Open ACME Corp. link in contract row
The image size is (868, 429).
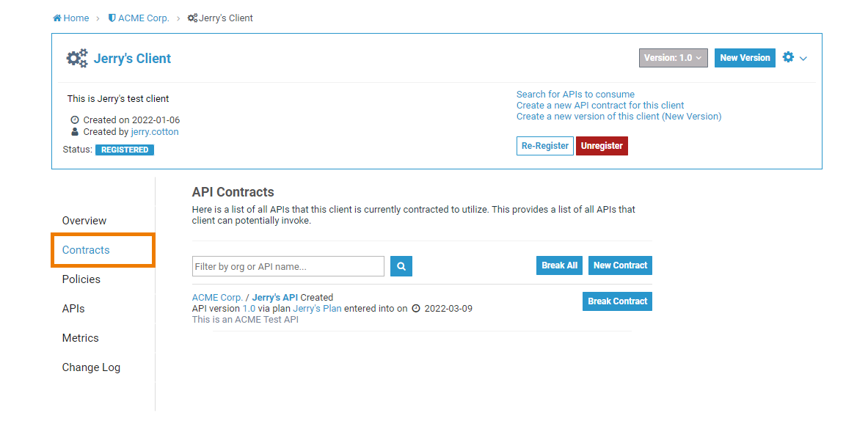click(217, 297)
